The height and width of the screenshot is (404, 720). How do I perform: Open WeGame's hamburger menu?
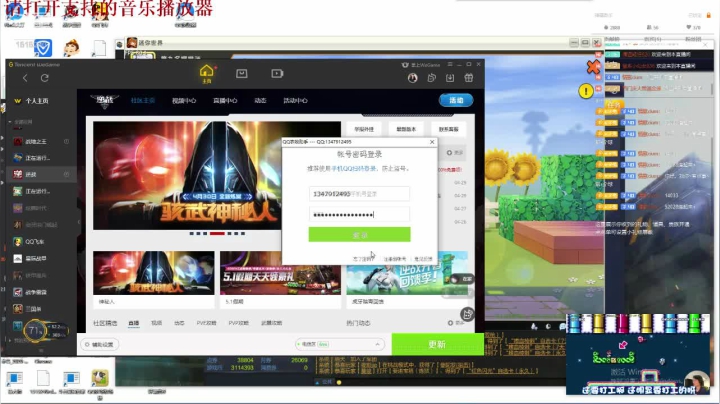[450, 65]
